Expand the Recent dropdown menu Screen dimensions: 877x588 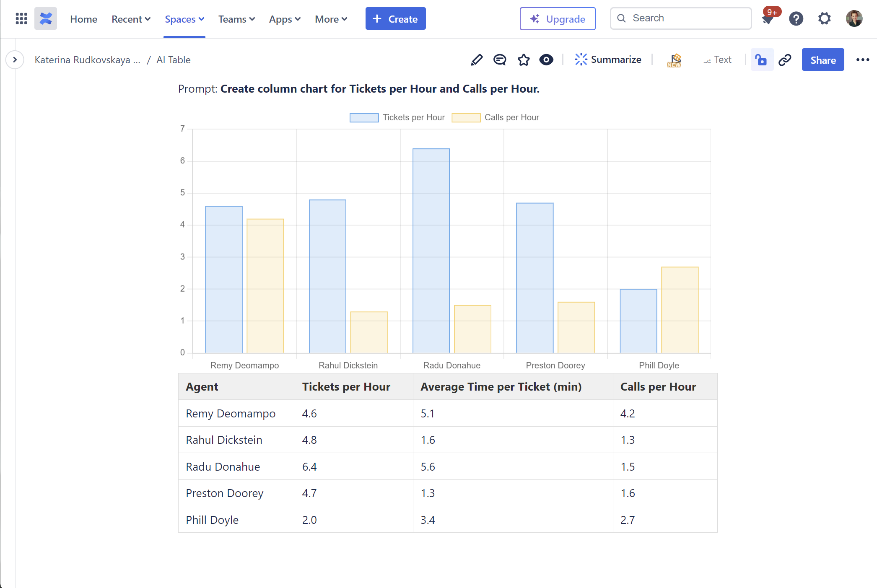[x=131, y=19]
